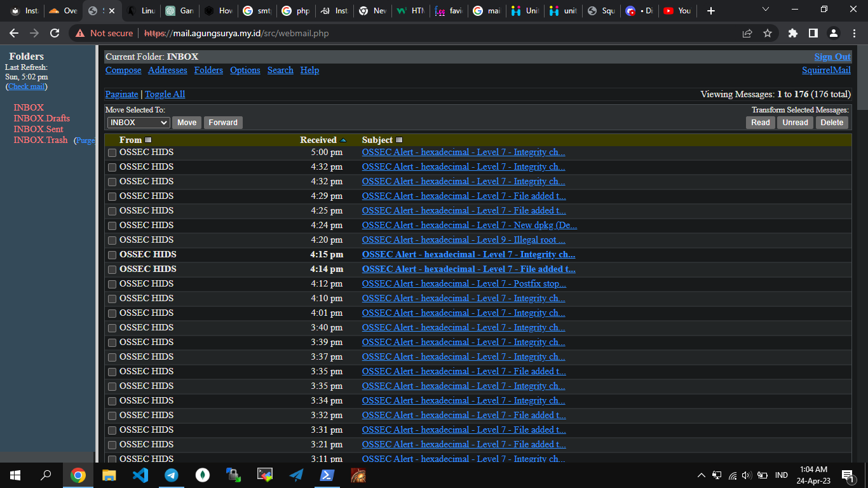This screenshot has width=868, height=488.
Task: Open the Compose menu link
Action: [123, 70]
